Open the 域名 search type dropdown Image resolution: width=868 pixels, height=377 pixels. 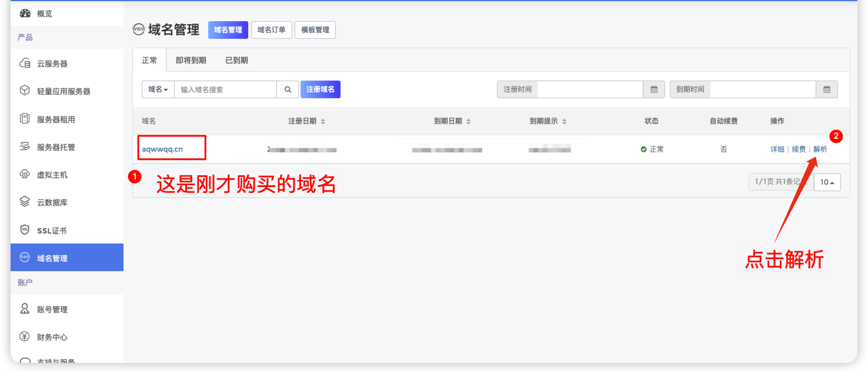(x=157, y=89)
